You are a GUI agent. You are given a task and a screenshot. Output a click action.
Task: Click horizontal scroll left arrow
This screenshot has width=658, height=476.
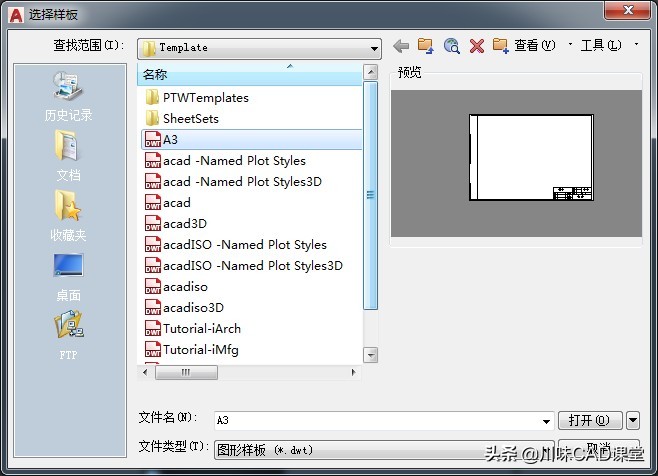point(145,372)
